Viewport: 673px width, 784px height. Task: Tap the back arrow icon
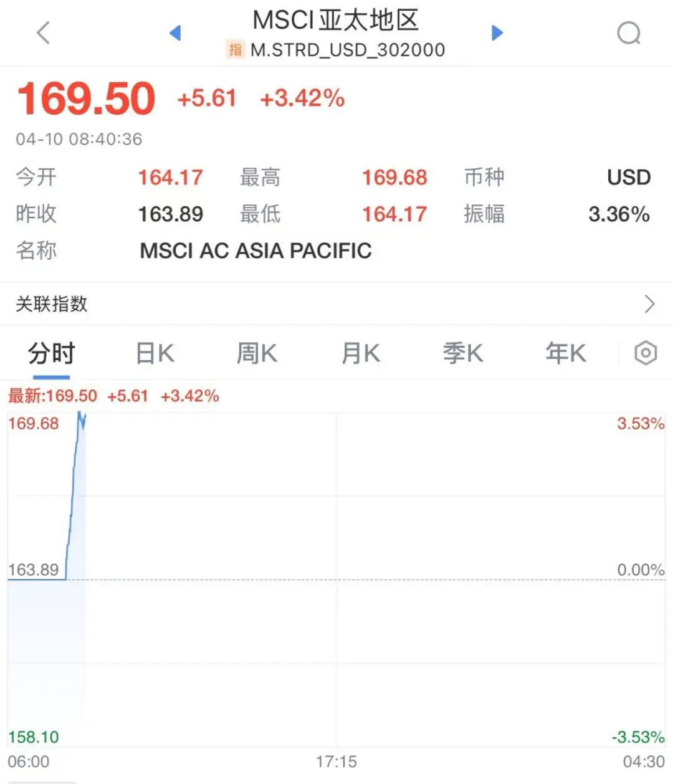[43, 32]
